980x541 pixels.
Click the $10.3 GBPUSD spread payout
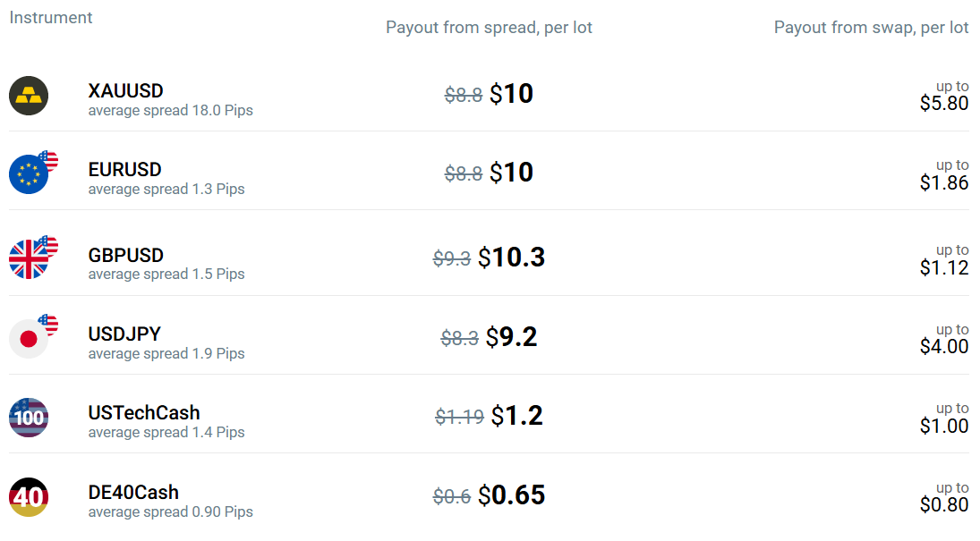(511, 258)
